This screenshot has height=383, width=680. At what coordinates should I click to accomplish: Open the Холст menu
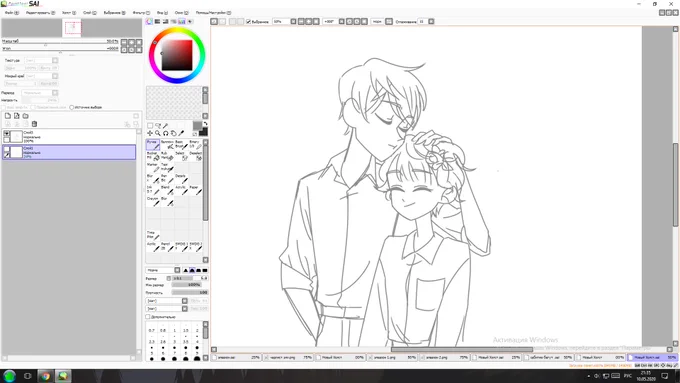(x=69, y=13)
